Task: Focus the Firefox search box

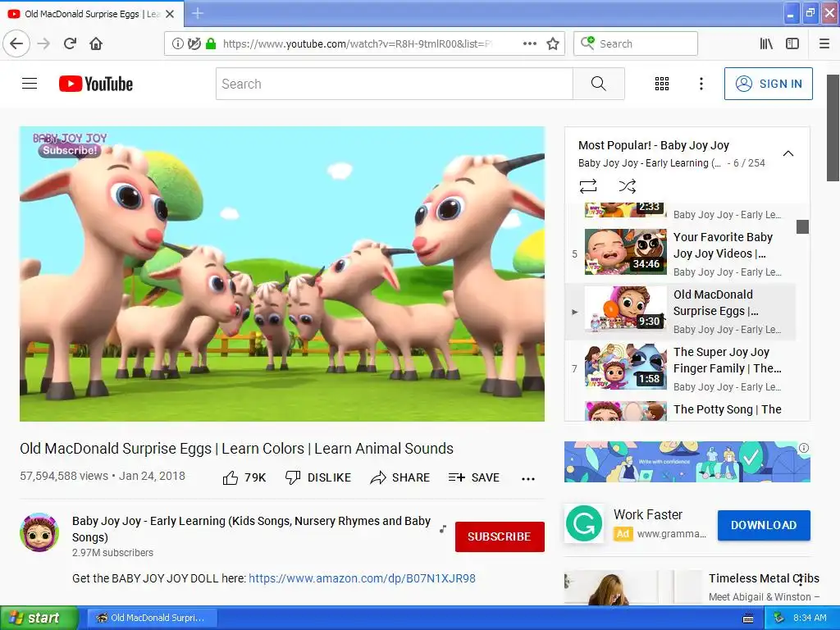Action: [636, 43]
